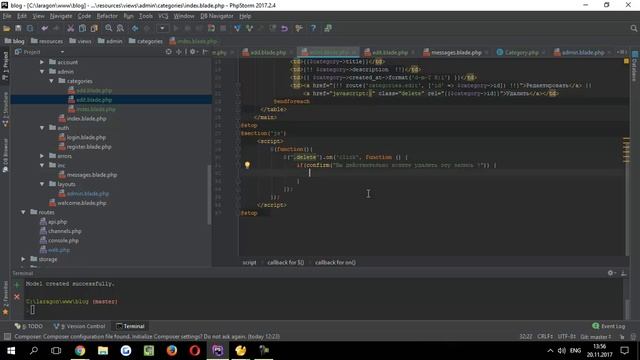Open the Event Log button
This screenshot has width=640, height=360.
(609, 326)
